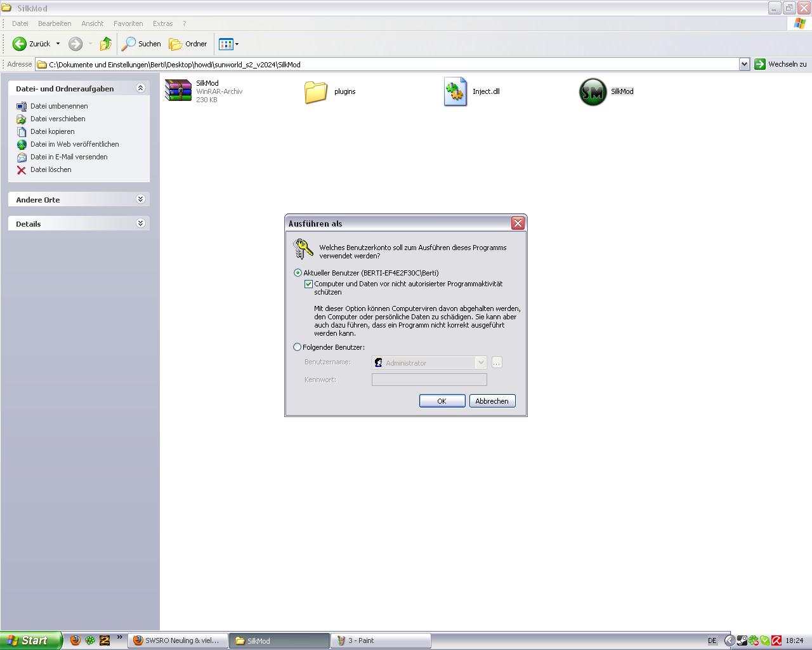The image size is (812, 650).
Task: Click the Abbrechen button
Action: [492, 401]
